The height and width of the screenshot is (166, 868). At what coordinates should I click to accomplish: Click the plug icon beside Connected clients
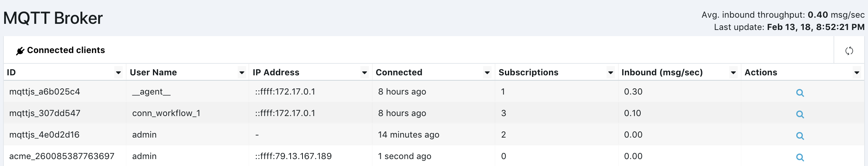click(20, 51)
